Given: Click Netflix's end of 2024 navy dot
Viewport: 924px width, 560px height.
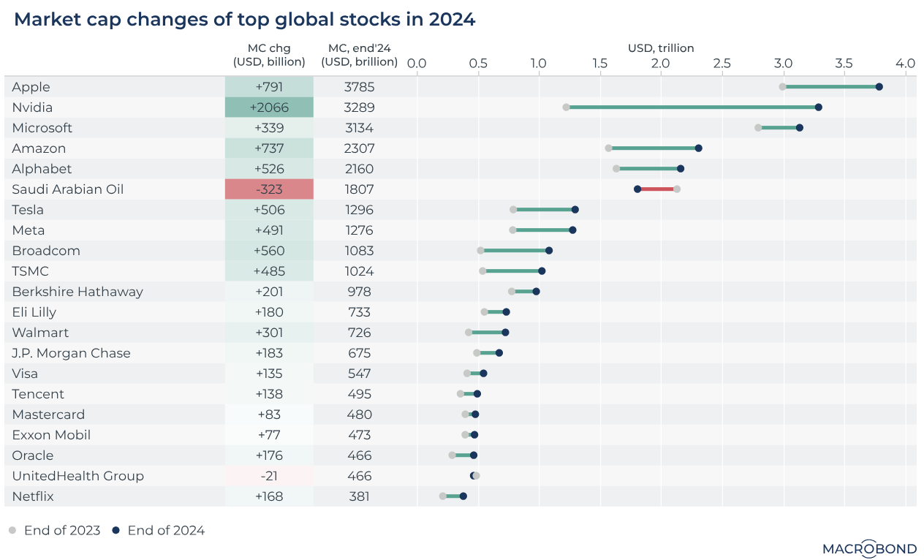Looking at the screenshot, I should 463,496.
